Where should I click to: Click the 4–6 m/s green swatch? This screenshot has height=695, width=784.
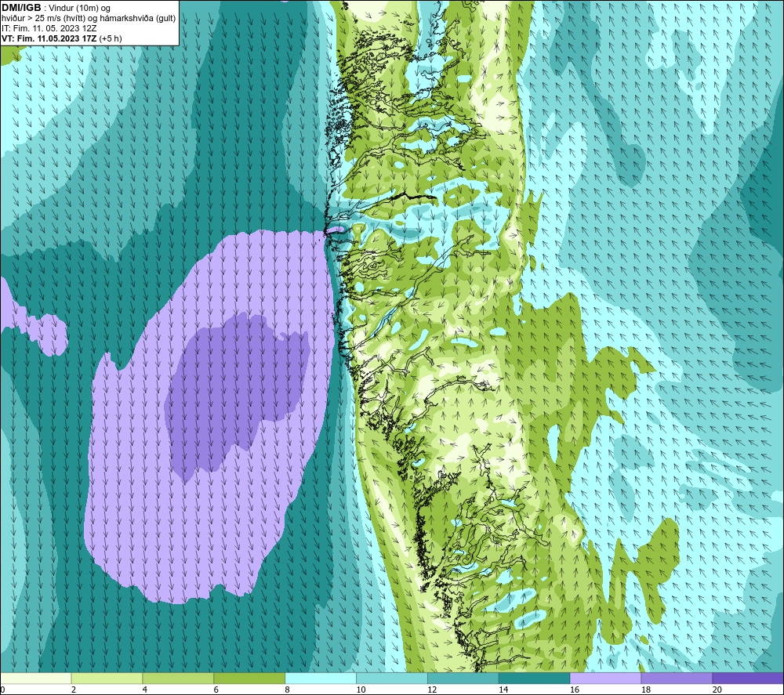[x=178, y=678]
